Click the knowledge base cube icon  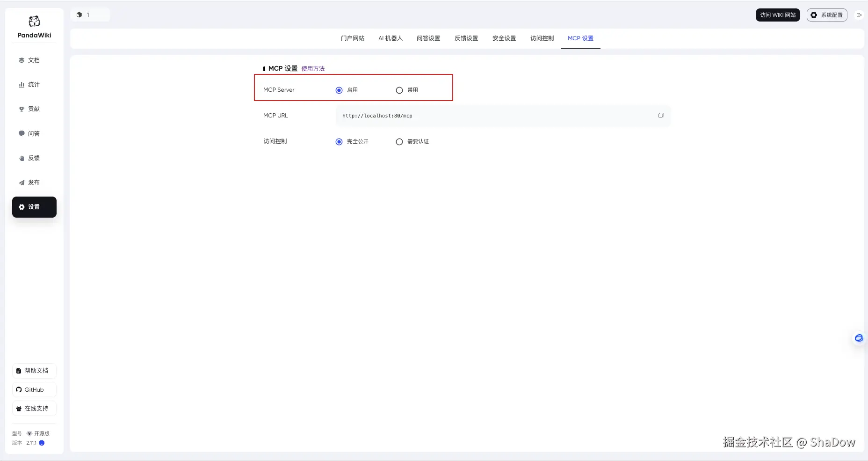pos(79,15)
